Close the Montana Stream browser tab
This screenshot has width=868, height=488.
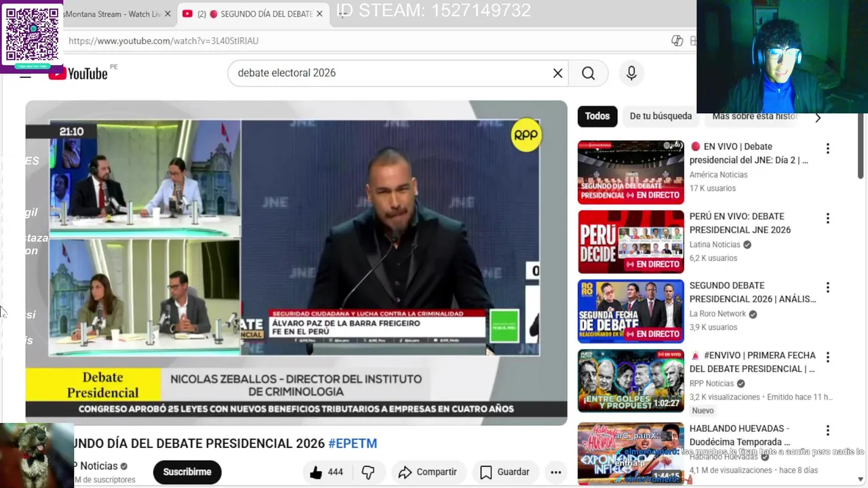click(x=167, y=14)
